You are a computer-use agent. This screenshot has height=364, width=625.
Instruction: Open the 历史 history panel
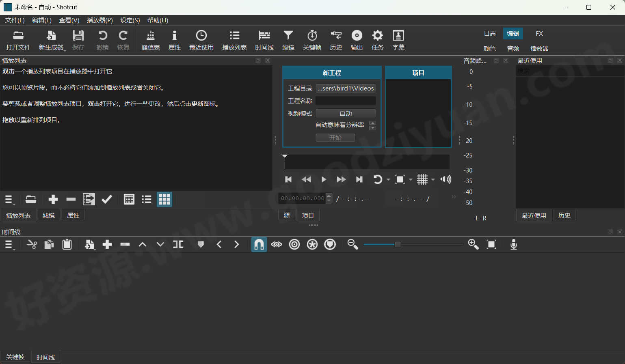pyautogui.click(x=336, y=39)
